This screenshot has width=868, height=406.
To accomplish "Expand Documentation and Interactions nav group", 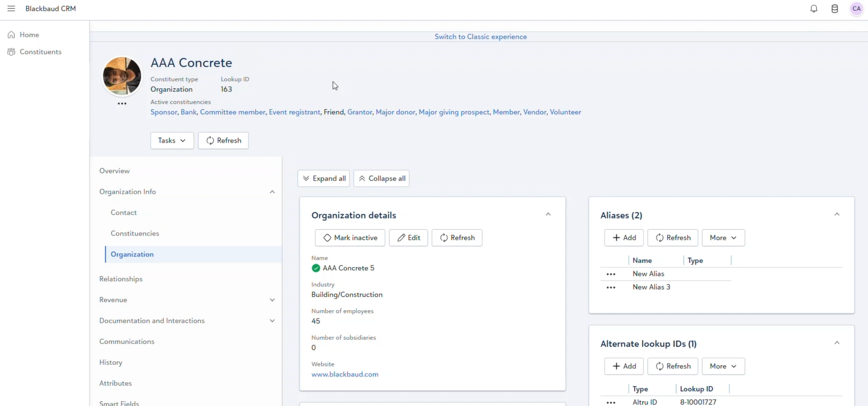I will [272, 321].
